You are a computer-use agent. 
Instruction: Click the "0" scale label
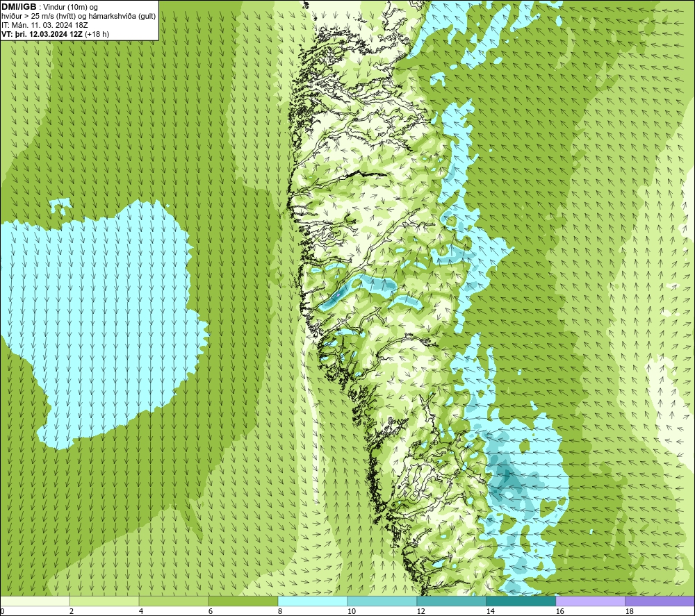[3, 612]
